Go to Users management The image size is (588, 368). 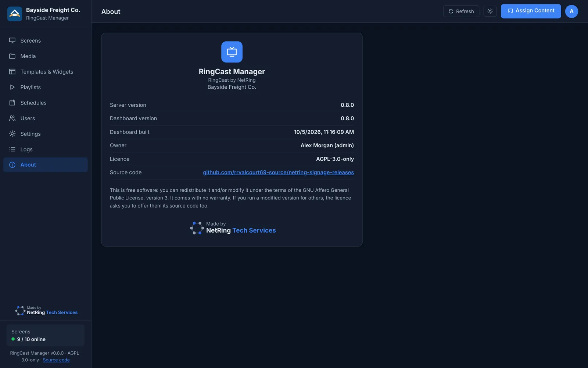46,118
